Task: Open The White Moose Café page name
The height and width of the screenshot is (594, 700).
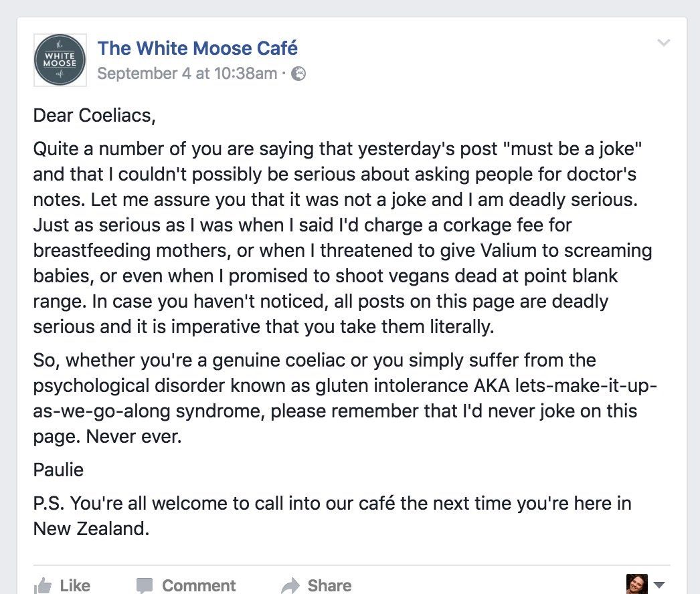Action: (x=197, y=48)
